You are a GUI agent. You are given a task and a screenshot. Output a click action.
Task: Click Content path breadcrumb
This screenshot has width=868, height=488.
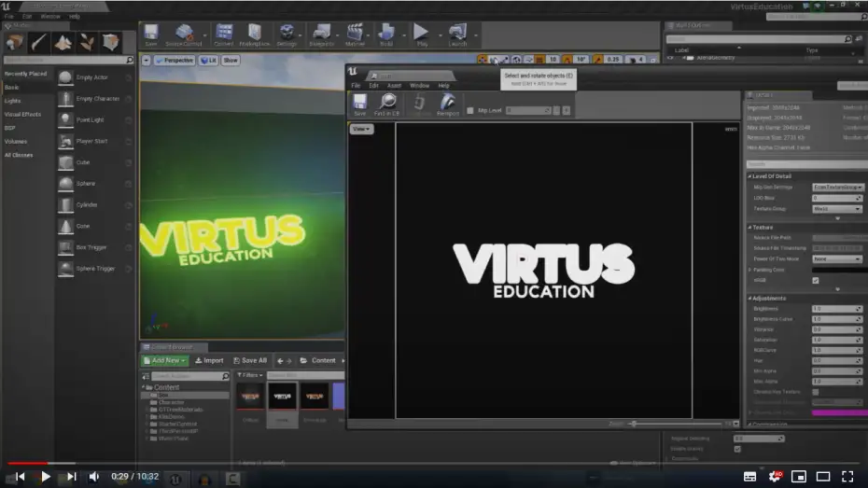pyautogui.click(x=323, y=361)
